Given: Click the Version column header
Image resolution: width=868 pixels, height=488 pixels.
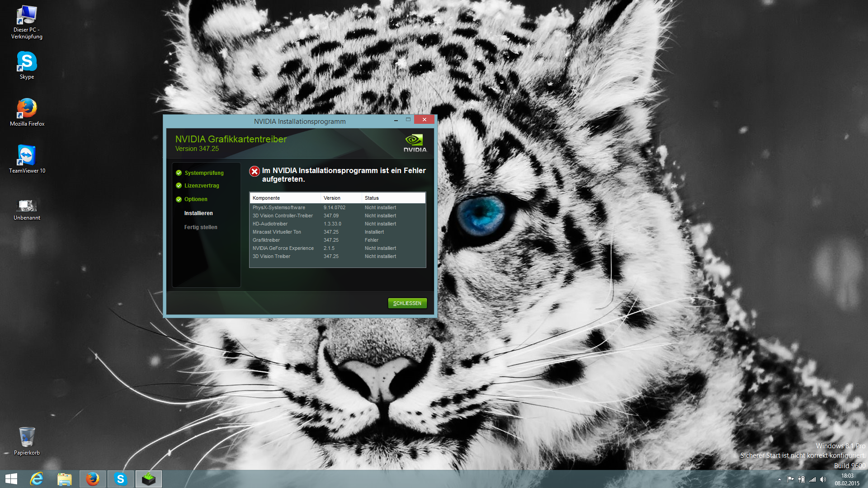Looking at the screenshot, I should tap(341, 198).
